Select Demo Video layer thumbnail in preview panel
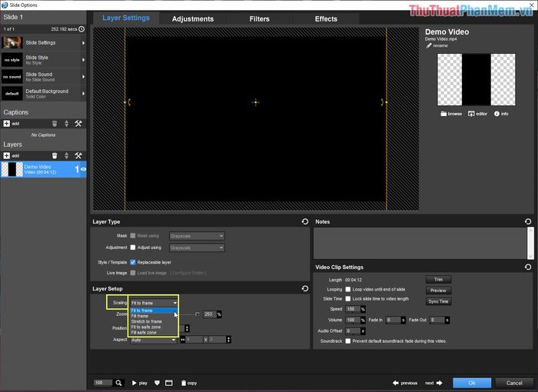 point(476,79)
